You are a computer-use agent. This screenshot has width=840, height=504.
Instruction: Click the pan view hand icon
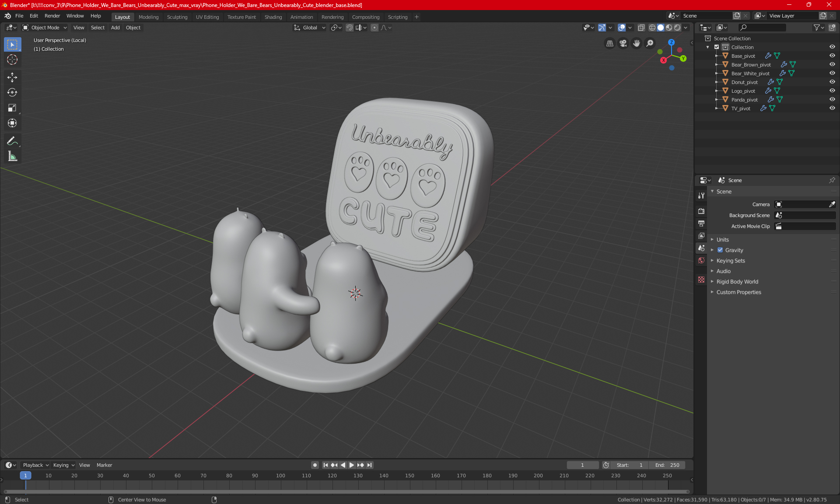point(637,43)
